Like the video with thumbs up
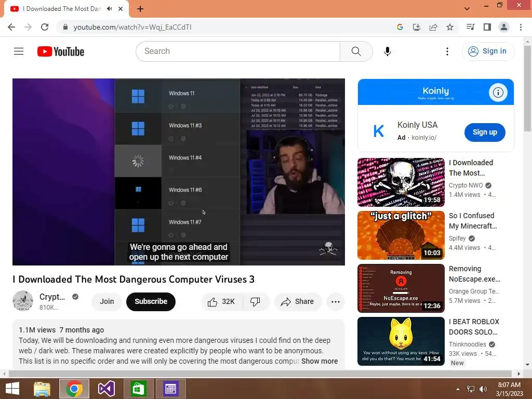This screenshot has width=532, height=399. tap(221, 302)
